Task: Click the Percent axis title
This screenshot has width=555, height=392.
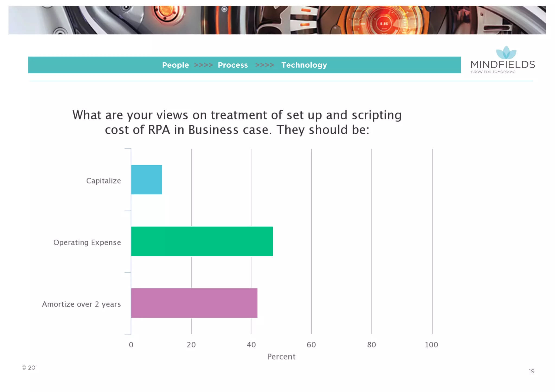Action: point(281,357)
